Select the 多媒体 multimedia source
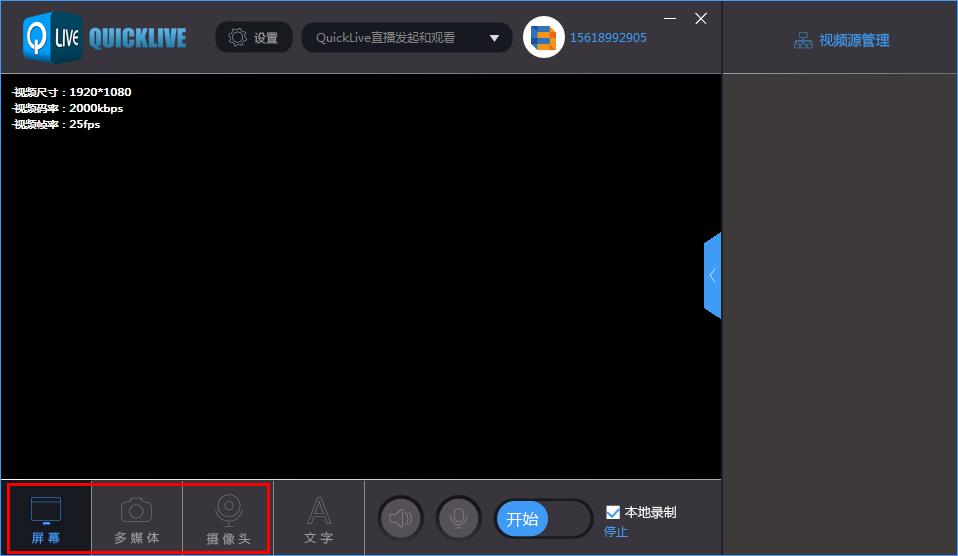This screenshot has height=556, width=958. tap(137, 519)
